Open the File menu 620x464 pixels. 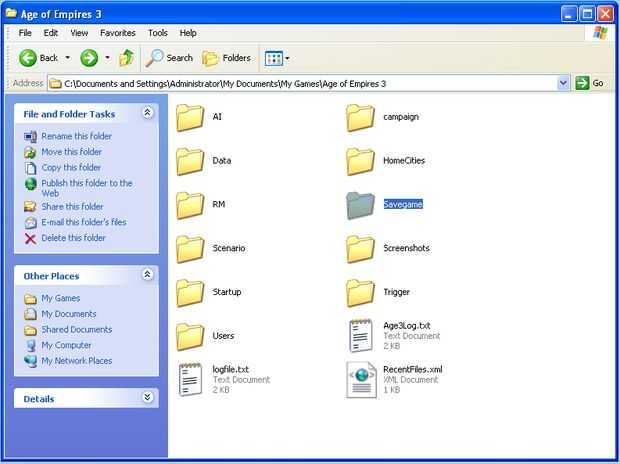(x=25, y=33)
